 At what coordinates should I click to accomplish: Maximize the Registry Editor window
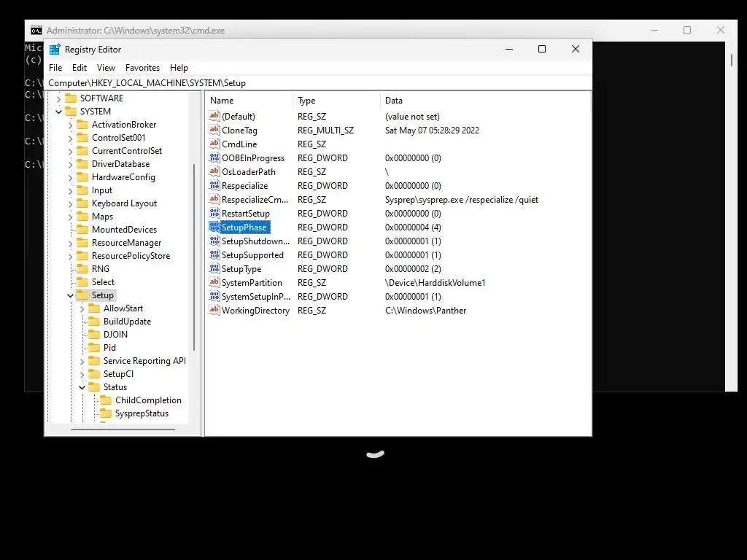click(x=542, y=49)
